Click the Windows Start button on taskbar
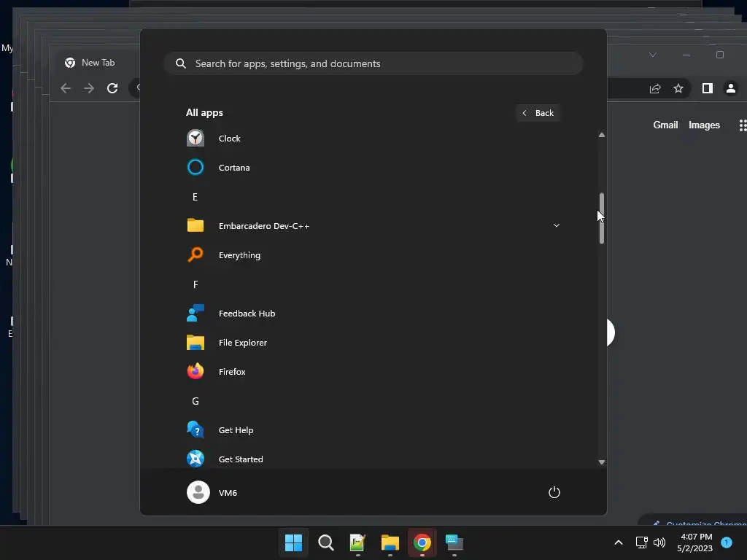The height and width of the screenshot is (560, 747). [x=293, y=542]
